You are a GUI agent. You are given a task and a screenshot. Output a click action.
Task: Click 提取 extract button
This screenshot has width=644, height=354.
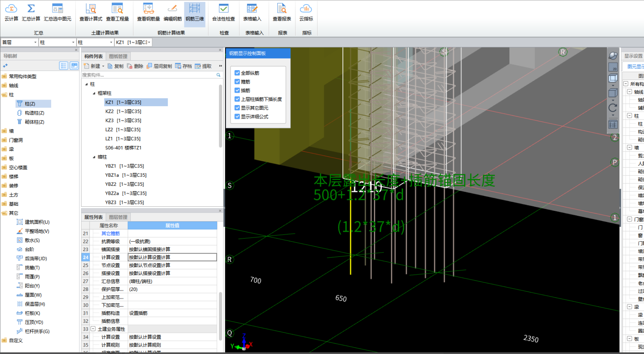[x=203, y=66]
